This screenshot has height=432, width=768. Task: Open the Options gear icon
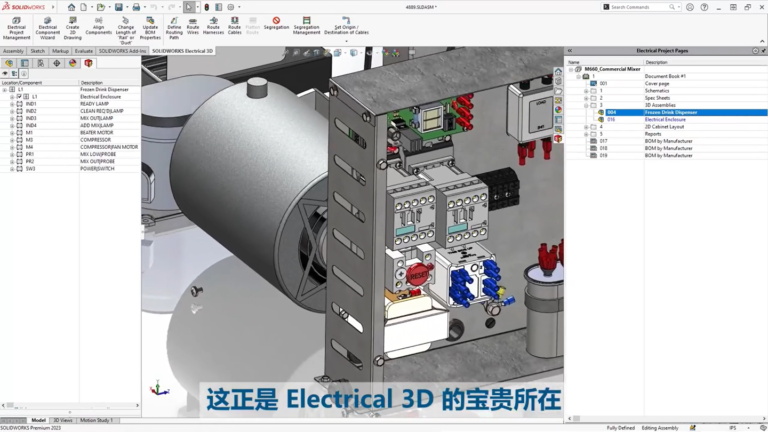231,7
